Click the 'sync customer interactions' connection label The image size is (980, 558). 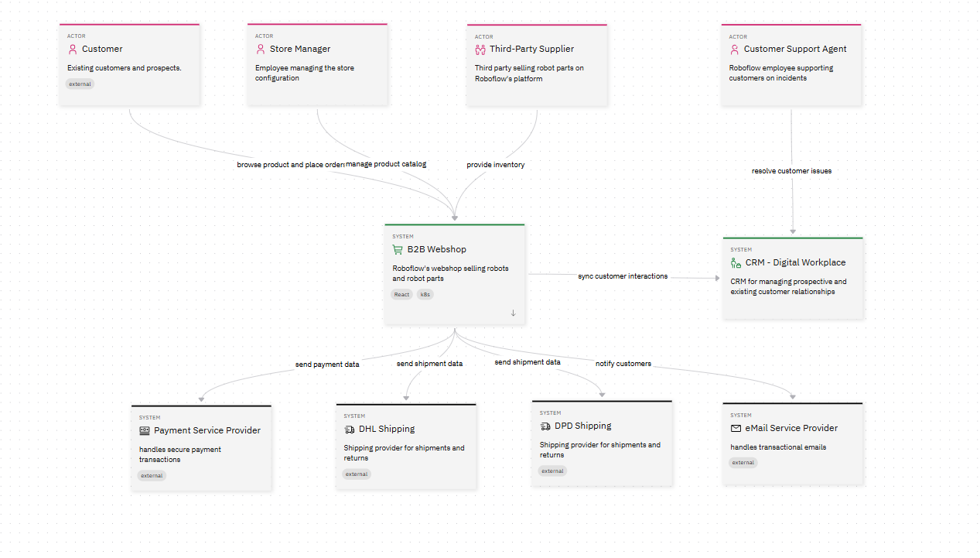click(x=623, y=276)
